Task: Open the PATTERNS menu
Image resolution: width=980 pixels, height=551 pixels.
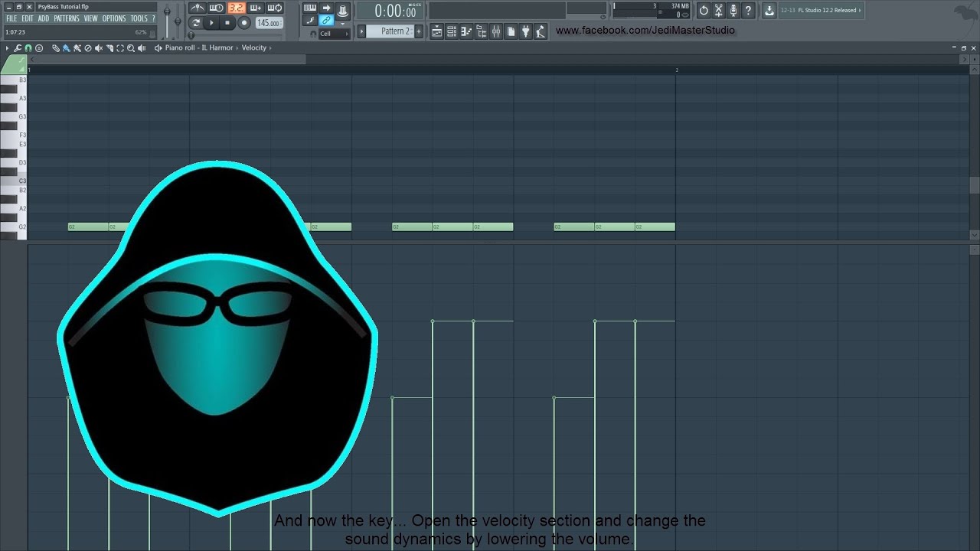Action: click(67, 18)
